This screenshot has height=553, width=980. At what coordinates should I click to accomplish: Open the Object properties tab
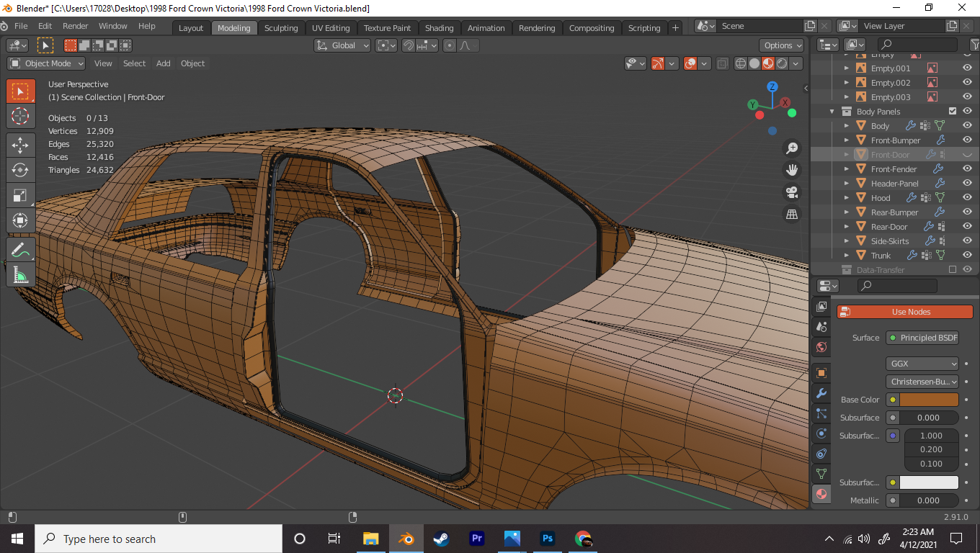[821, 373]
